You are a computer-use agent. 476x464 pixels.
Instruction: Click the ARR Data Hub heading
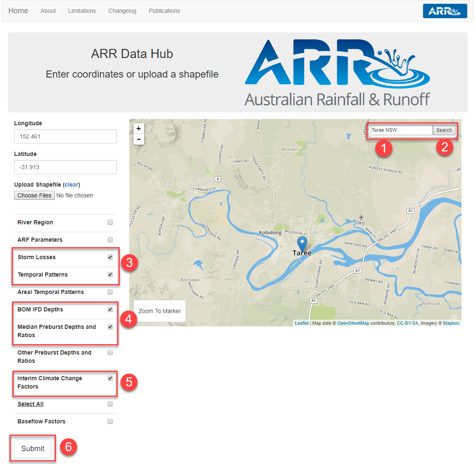coord(132,54)
